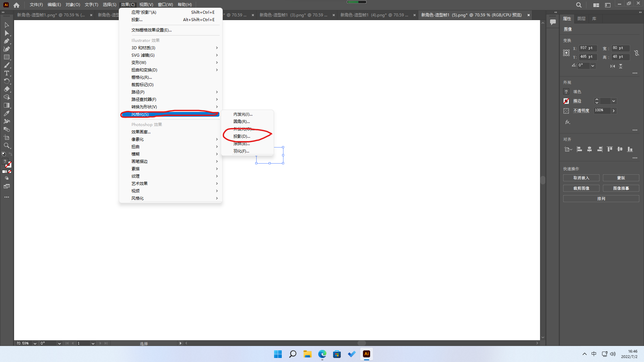Viewport: 644px width, 362px height.
Task: Reset default fill and stroke colors
Action: 4,154
